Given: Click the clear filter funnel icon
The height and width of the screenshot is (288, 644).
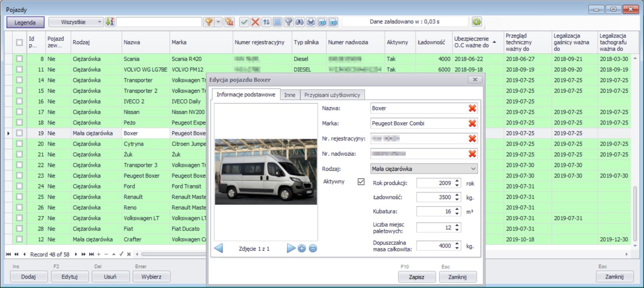Looking at the screenshot, I should 229,22.
